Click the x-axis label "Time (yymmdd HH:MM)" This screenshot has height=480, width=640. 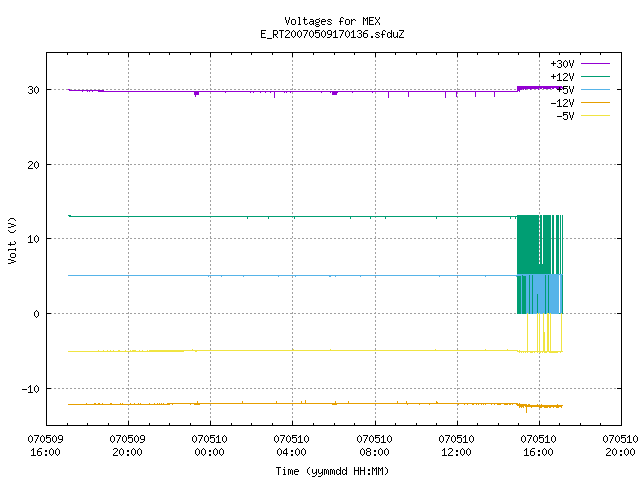332,471
